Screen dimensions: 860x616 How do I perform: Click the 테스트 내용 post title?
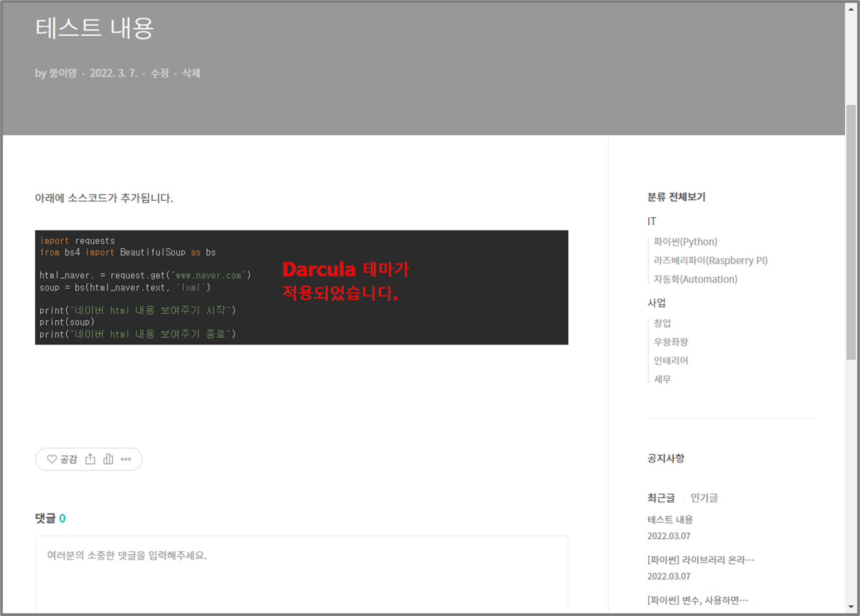[x=94, y=28]
